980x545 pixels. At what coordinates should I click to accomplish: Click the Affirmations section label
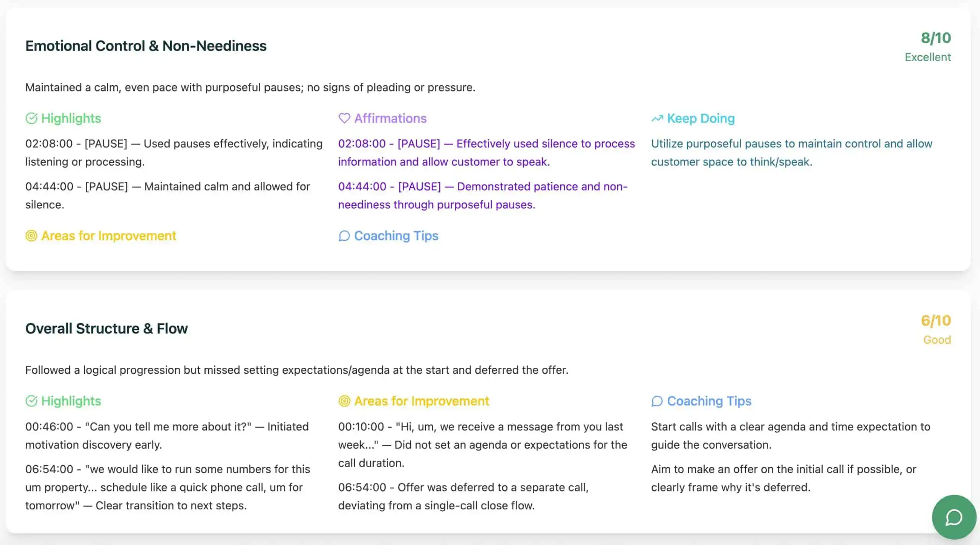390,118
